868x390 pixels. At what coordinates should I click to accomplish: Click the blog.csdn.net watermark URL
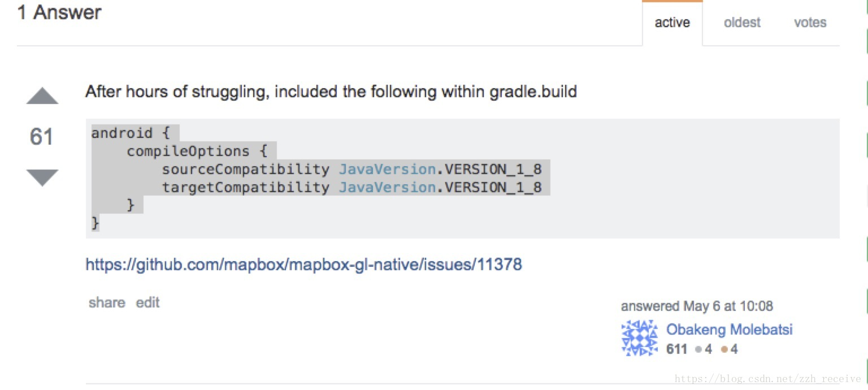pyautogui.click(x=768, y=379)
